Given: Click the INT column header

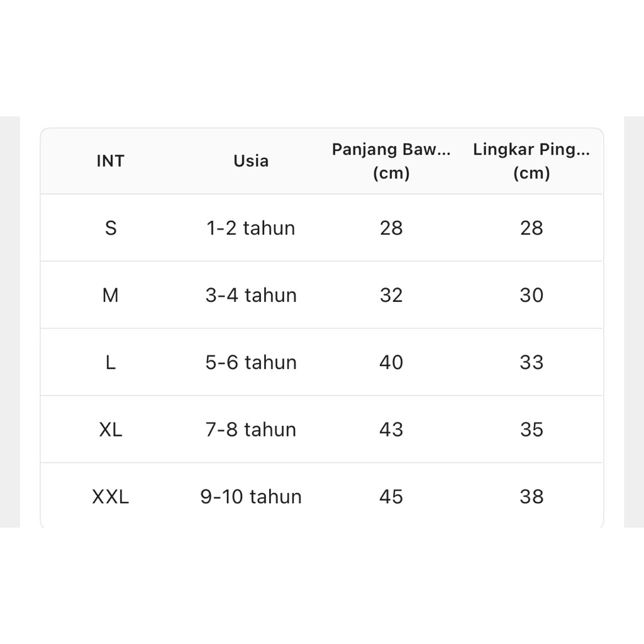Looking at the screenshot, I should click(111, 161).
